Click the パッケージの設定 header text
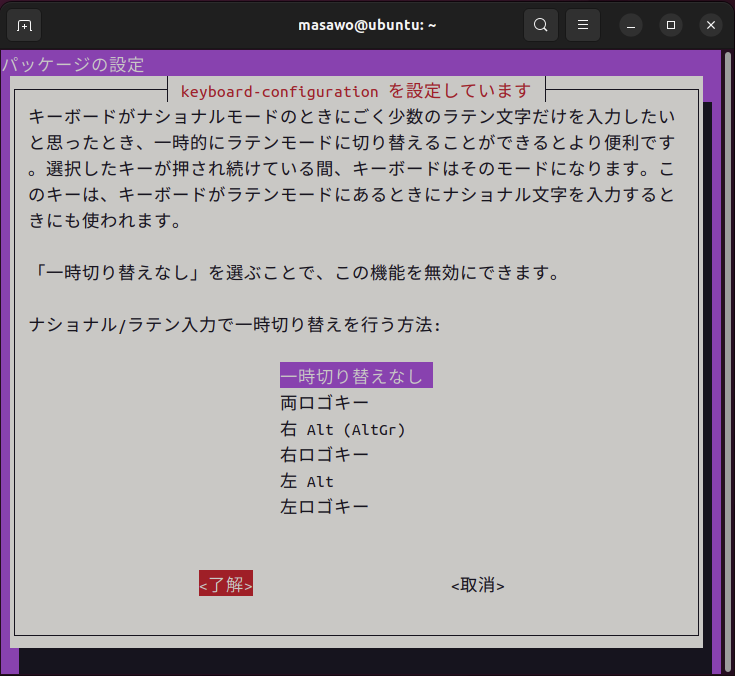This screenshot has height=676, width=735. 73,64
